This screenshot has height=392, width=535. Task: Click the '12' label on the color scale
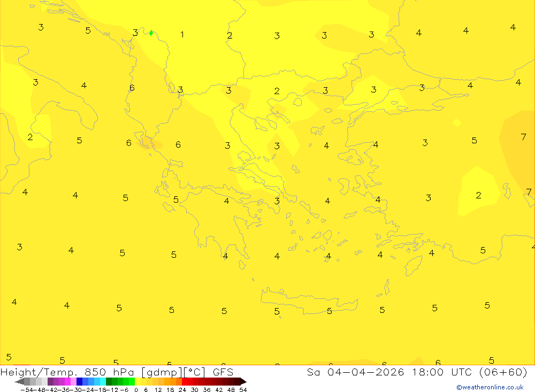(x=158, y=390)
